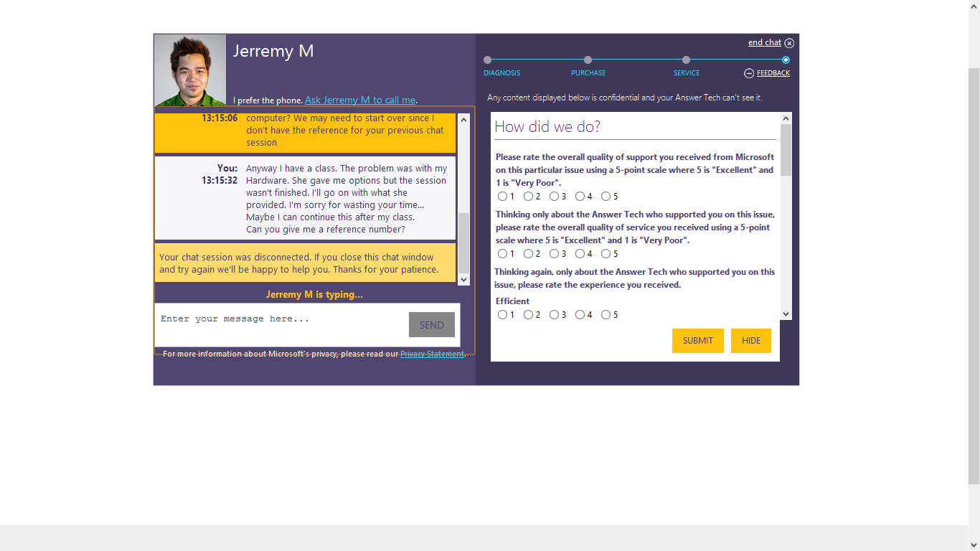The height and width of the screenshot is (551, 980).
Task: Click the SEND button
Action: [x=432, y=325]
